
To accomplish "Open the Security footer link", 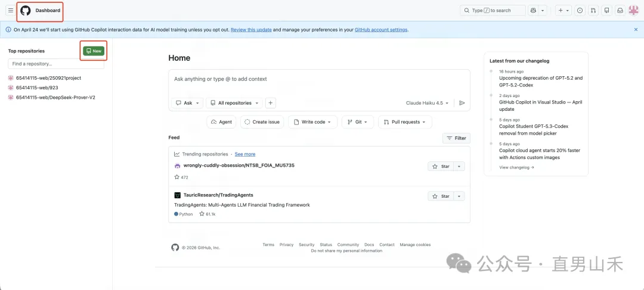I will coord(306,245).
